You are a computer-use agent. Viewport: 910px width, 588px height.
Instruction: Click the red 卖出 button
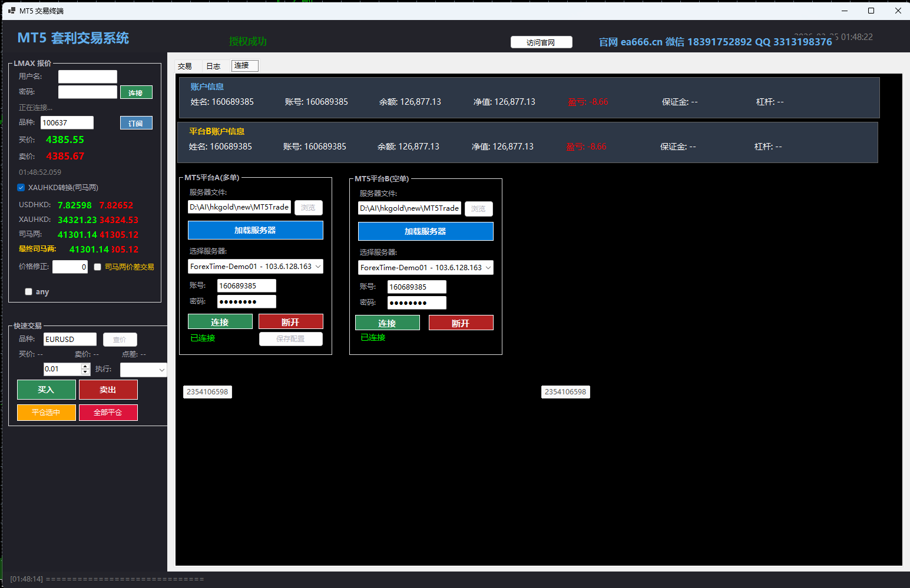click(x=108, y=390)
